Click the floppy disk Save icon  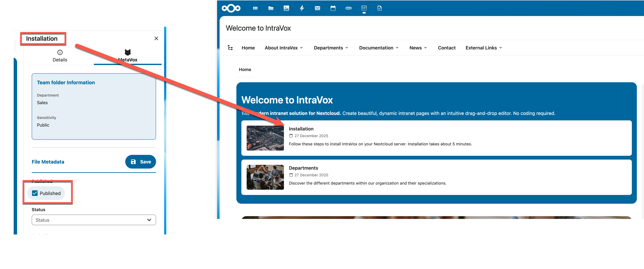[x=133, y=162]
